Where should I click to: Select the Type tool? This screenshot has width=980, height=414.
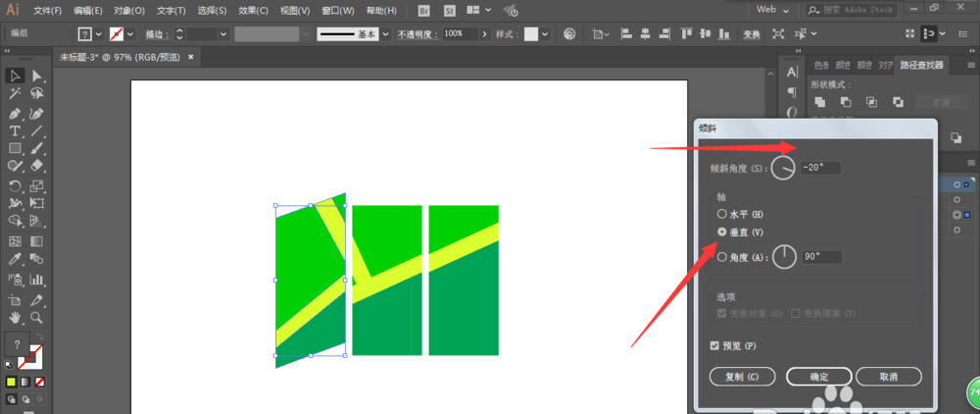click(x=15, y=130)
